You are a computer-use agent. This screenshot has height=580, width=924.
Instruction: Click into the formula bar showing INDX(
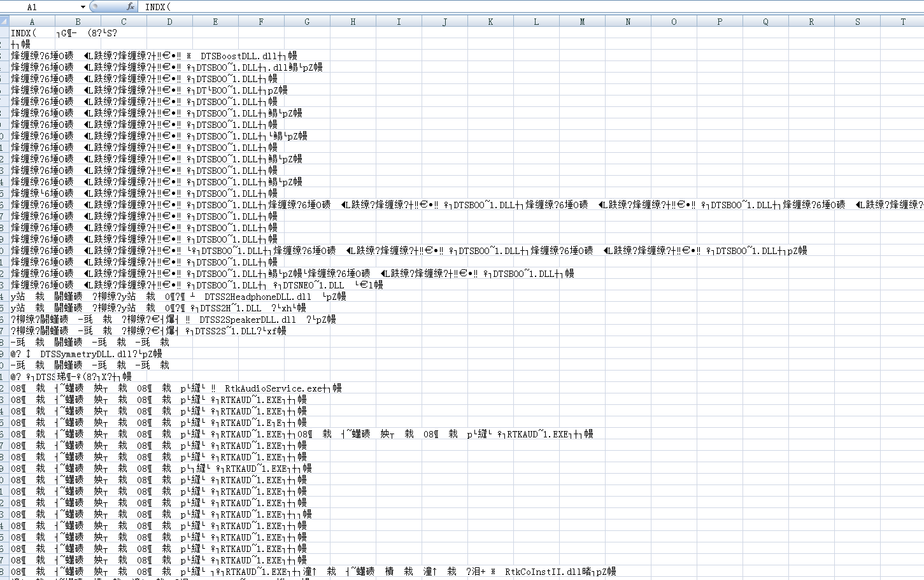tap(532, 7)
